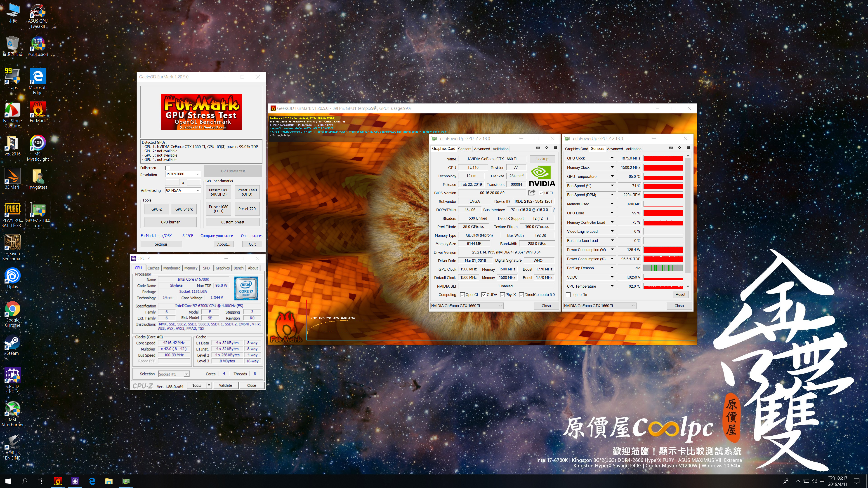Click refresh icon in GPU-Z Graphics Card window

(547, 148)
